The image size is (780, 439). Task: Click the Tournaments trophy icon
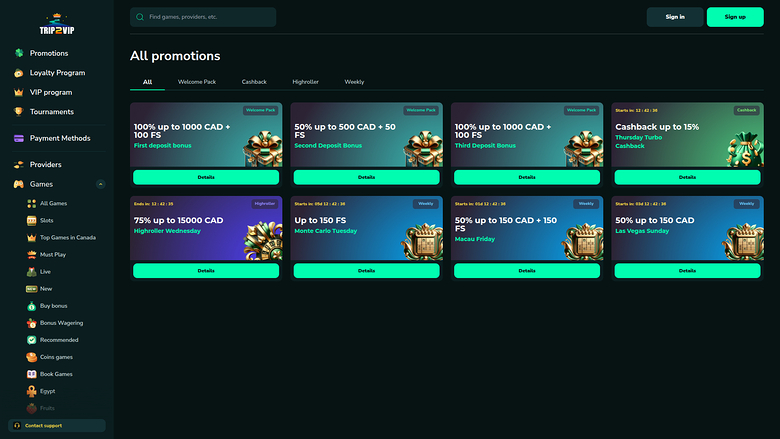pyautogui.click(x=19, y=112)
